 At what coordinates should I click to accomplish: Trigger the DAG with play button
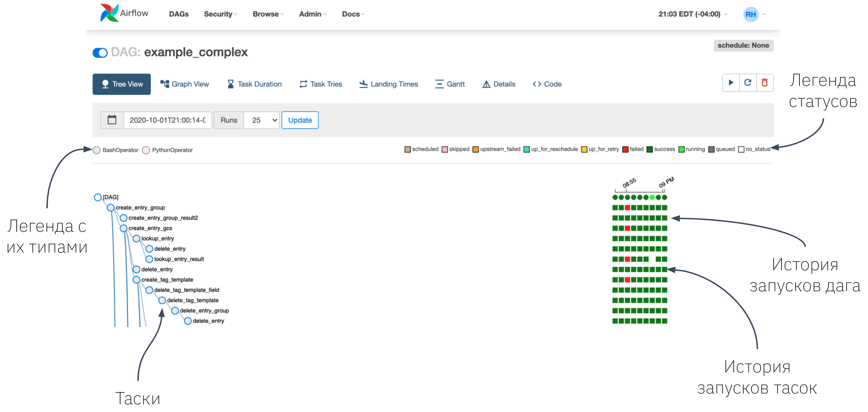[x=731, y=83]
